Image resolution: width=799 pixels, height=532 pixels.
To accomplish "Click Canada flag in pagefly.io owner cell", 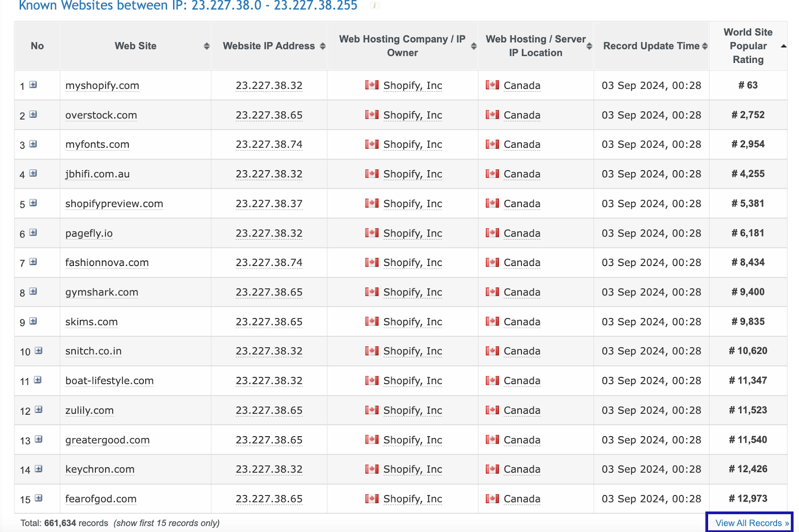I will pos(372,233).
